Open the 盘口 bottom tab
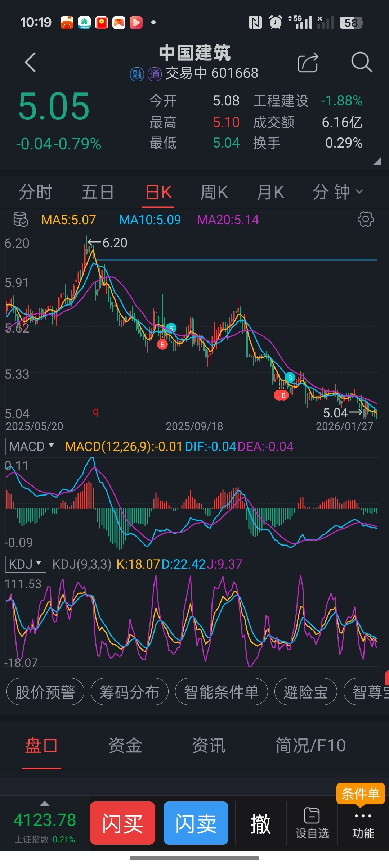 pyautogui.click(x=41, y=745)
